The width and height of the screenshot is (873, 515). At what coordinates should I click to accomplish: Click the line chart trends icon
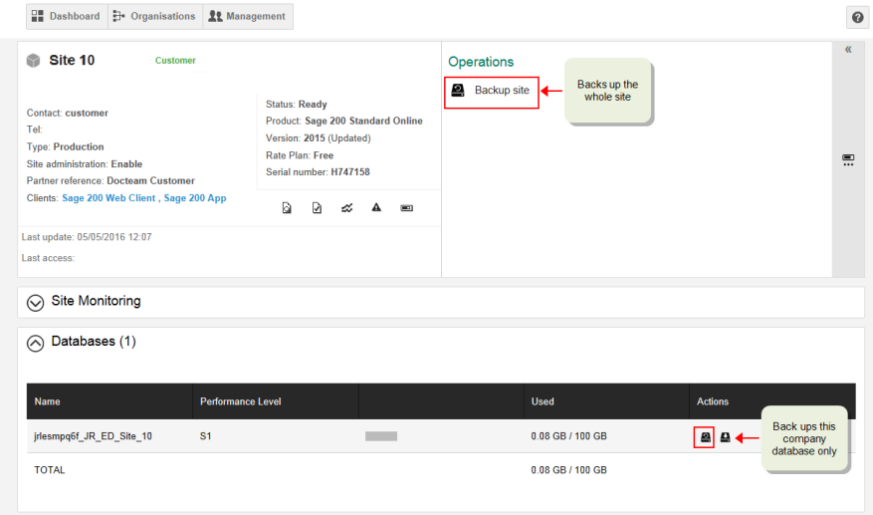(347, 208)
